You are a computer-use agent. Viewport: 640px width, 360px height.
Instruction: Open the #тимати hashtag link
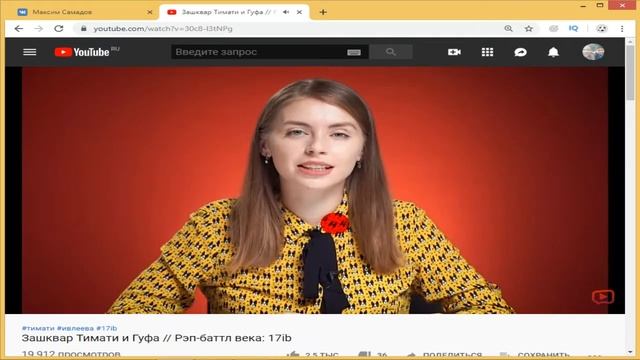[38, 328]
